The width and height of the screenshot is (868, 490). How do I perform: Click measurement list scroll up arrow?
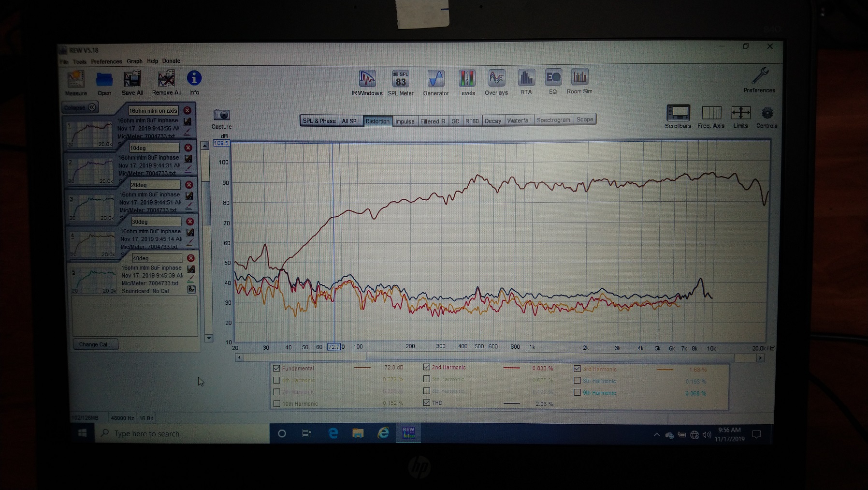click(205, 146)
